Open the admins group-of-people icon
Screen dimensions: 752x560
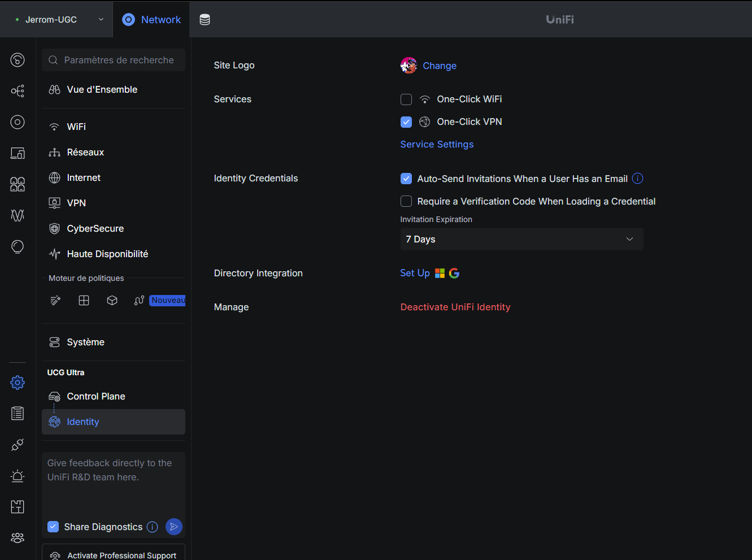click(x=18, y=538)
